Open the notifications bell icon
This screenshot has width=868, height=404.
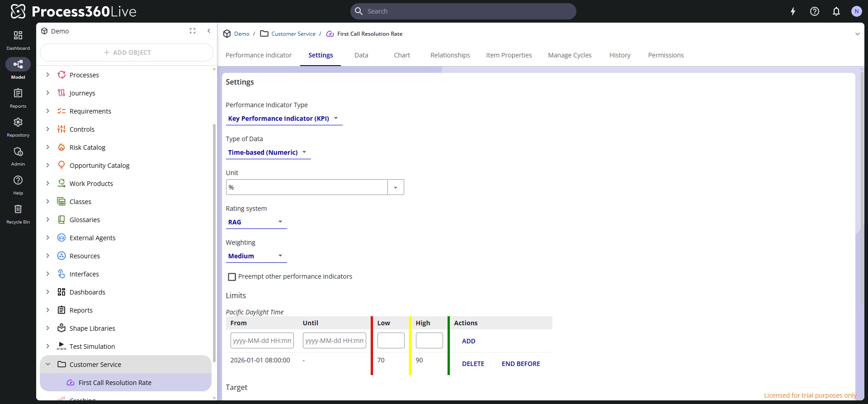click(x=836, y=11)
